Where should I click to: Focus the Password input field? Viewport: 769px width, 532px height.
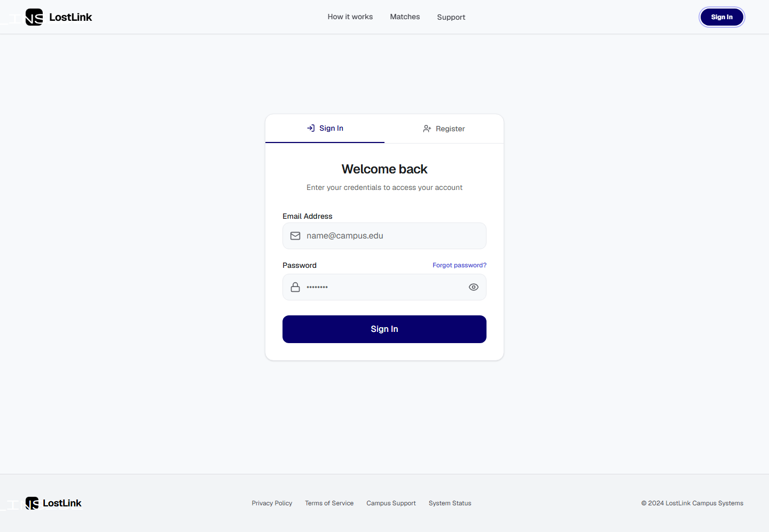pyautogui.click(x=384, y=287)
